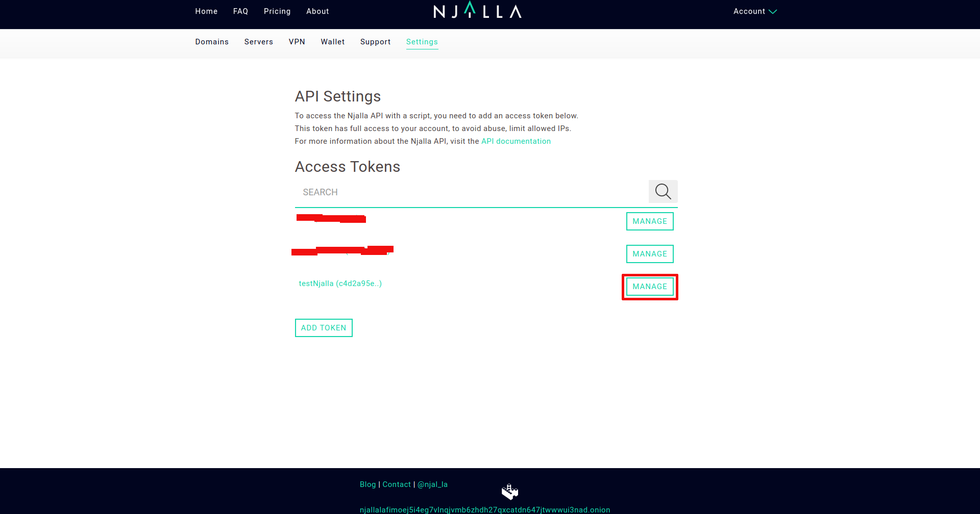Click the footer block logo icon
Screen dimensions: 980x514
click(x=509, y=492)
